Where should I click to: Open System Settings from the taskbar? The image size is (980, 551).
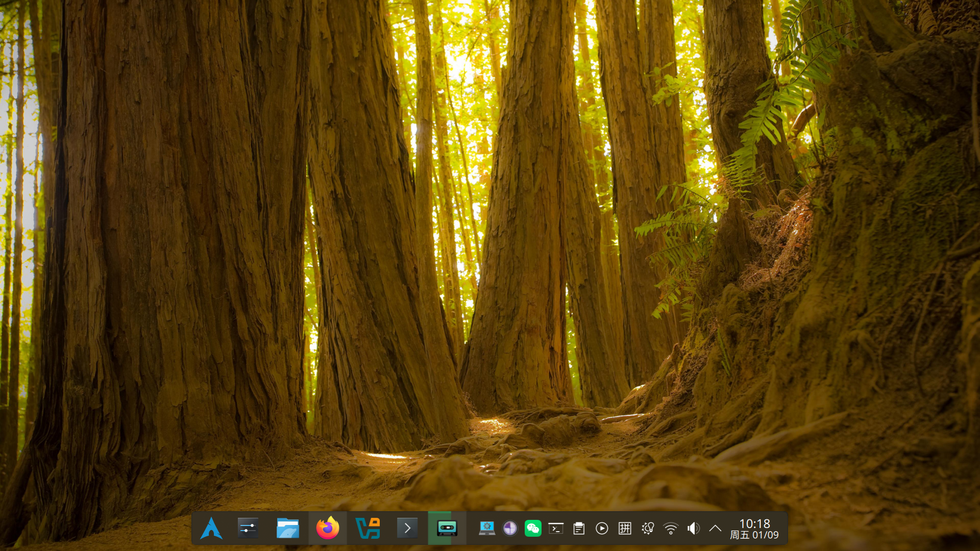point(248,528)
